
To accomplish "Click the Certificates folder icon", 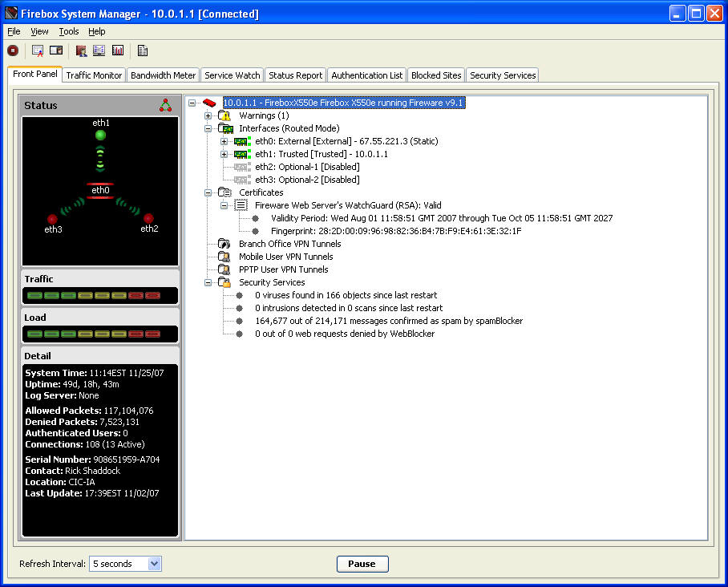I will [224, 192].
